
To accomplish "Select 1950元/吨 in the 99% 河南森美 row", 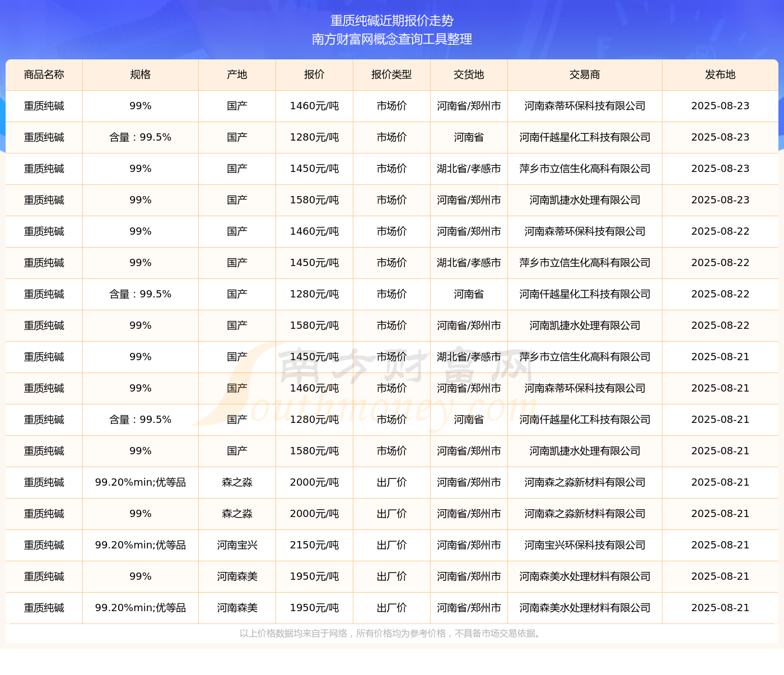I will 315,576.
